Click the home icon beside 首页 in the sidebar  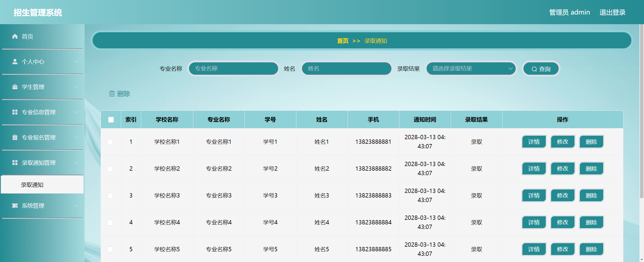click(15, 36)
